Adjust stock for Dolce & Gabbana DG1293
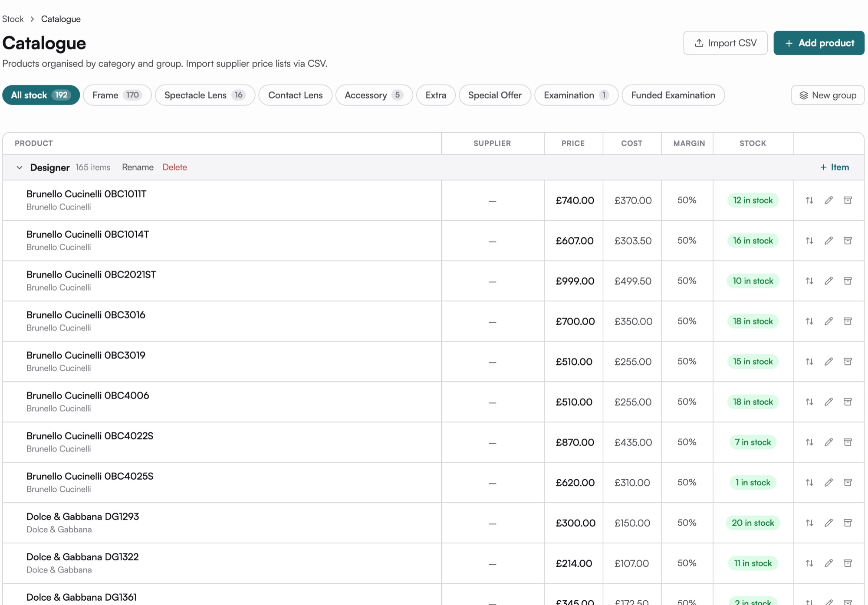The image size is (868, 605). pyautogui.click(x=809, y=523)
